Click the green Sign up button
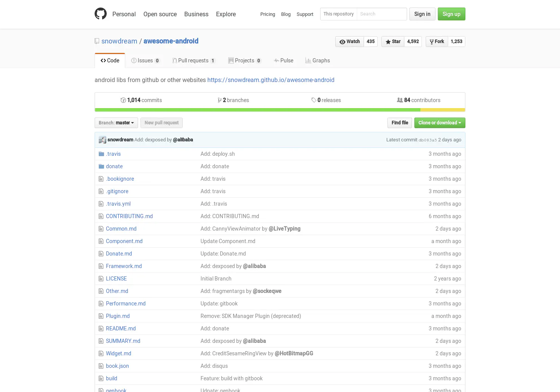 click(451, 14)
